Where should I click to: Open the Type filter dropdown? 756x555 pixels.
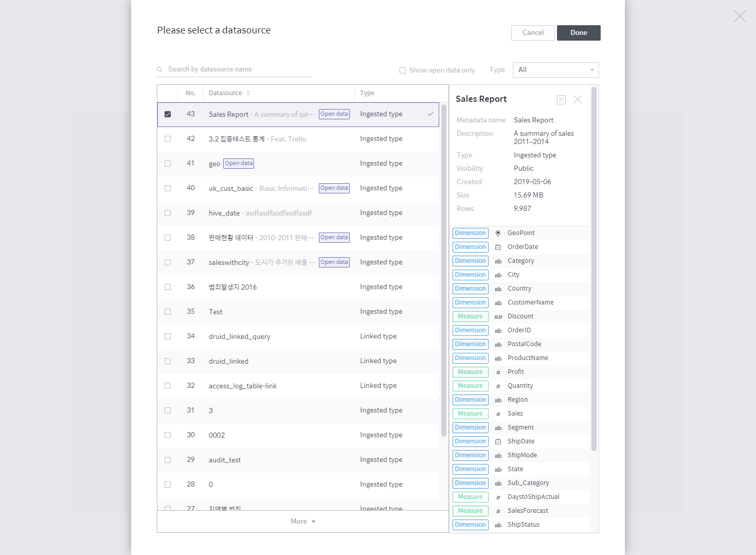(556, 70)
